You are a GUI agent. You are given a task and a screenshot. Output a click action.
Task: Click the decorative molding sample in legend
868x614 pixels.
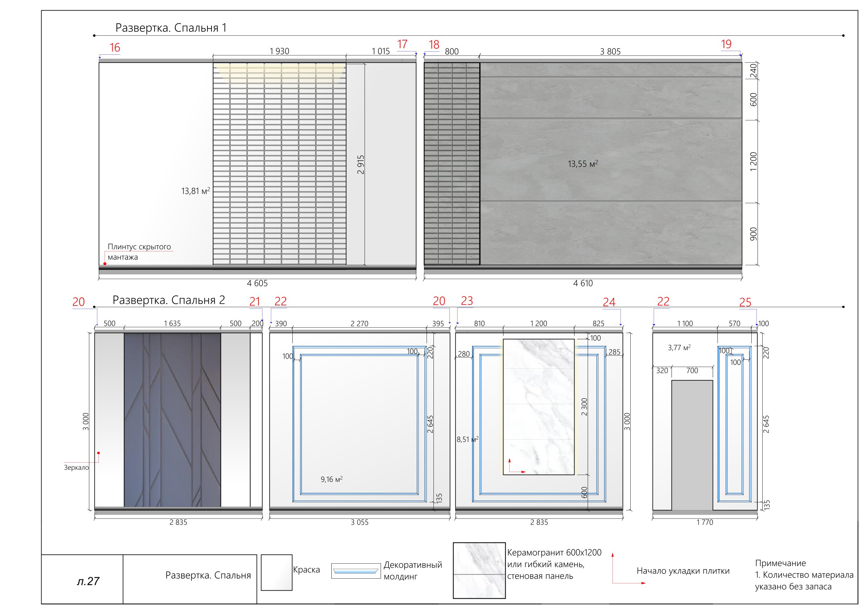tap(355, 571)
